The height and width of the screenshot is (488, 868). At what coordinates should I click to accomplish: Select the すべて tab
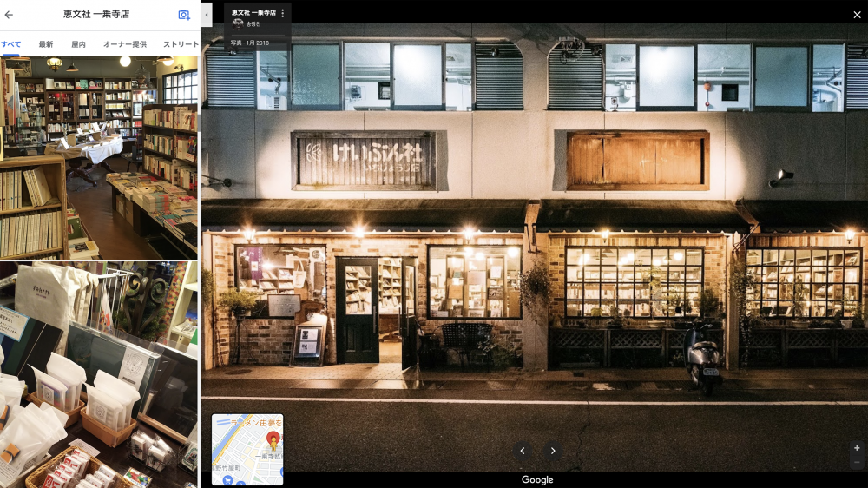[10, 44]
